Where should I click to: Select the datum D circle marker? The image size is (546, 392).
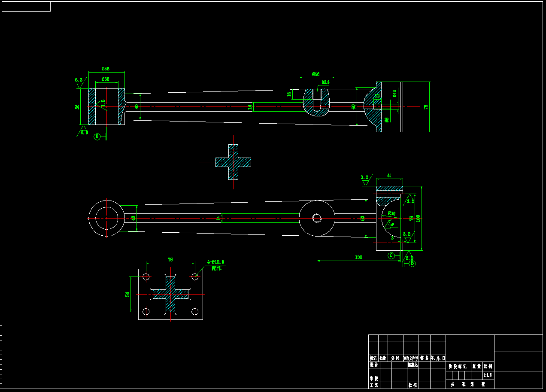point(97,137)
